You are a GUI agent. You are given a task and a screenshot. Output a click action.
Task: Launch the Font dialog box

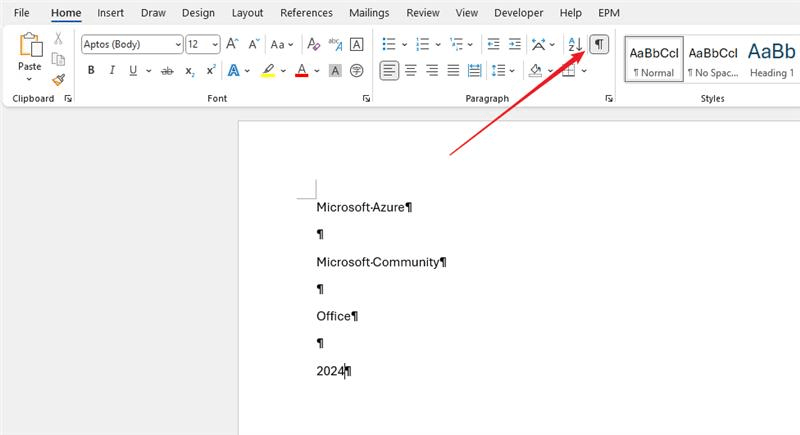click(366, 98)
